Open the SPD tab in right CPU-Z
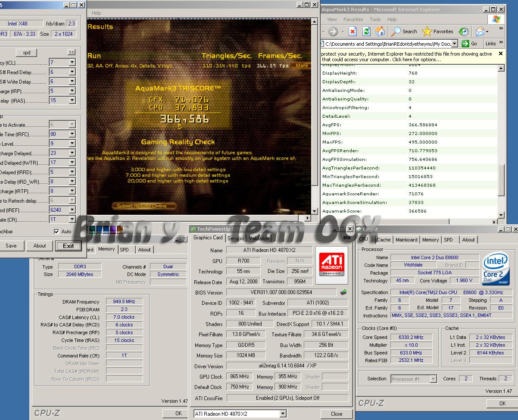Viewport: 518px width, 420px height. pyautogui.click(x=448, y=240)
